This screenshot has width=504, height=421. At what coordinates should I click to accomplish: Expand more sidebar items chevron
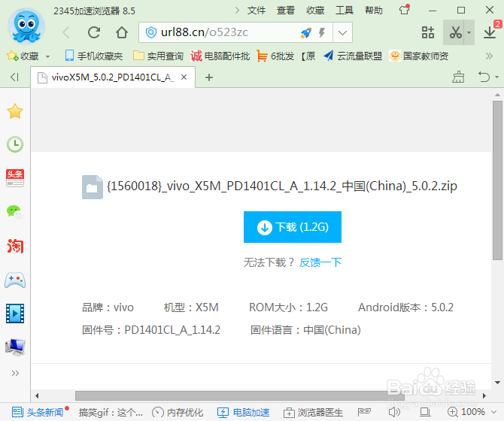(x=15, y=373)
